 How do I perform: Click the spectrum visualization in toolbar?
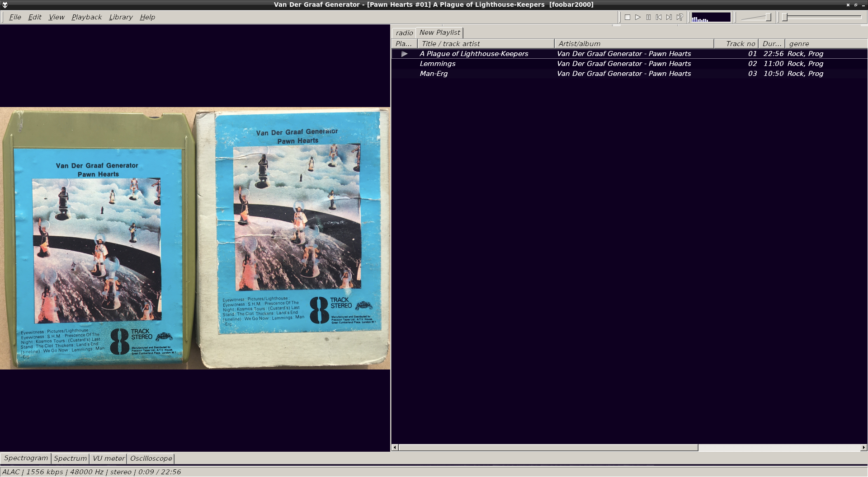711,17
